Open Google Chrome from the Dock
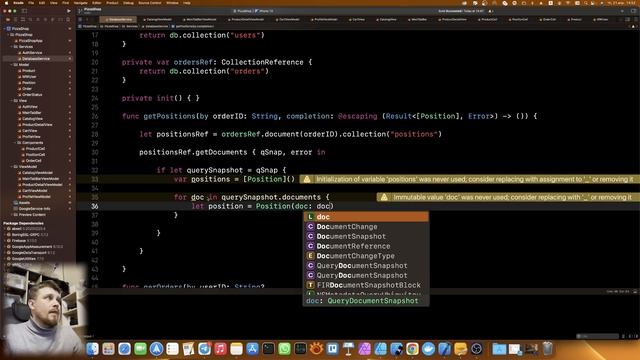The image size is (640, 360). tap(412, 349)
